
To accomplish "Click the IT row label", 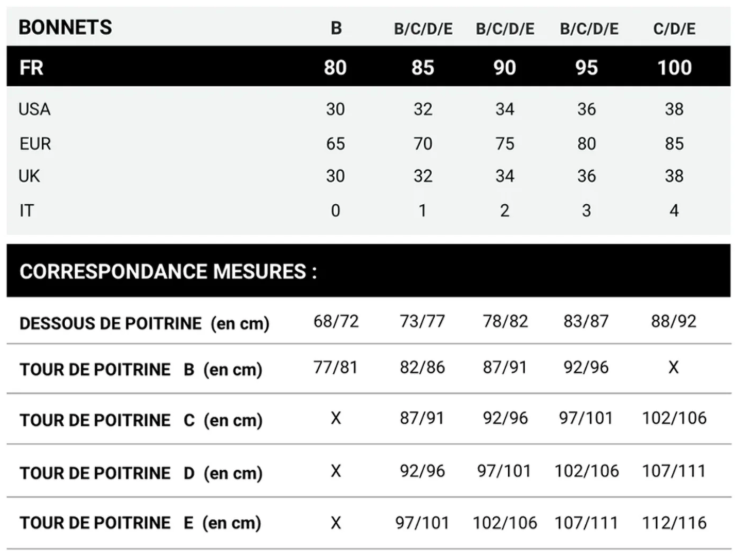I will pos(26,210).
